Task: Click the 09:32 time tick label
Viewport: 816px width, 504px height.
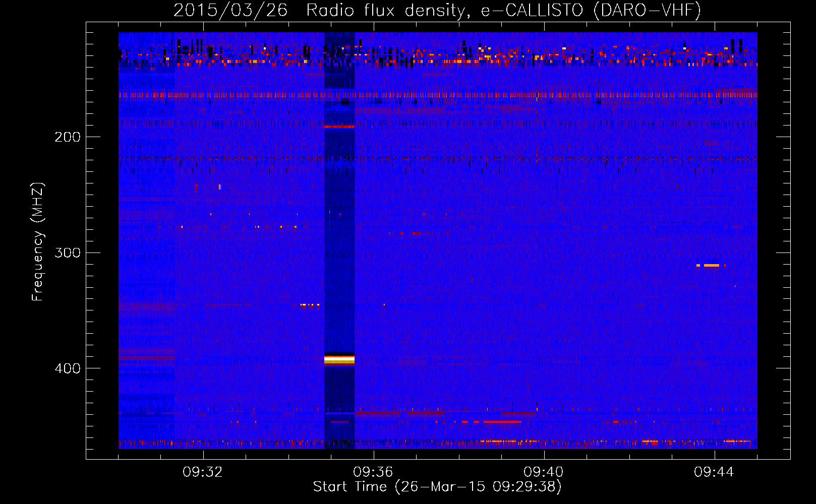Action: click(203, 472)
